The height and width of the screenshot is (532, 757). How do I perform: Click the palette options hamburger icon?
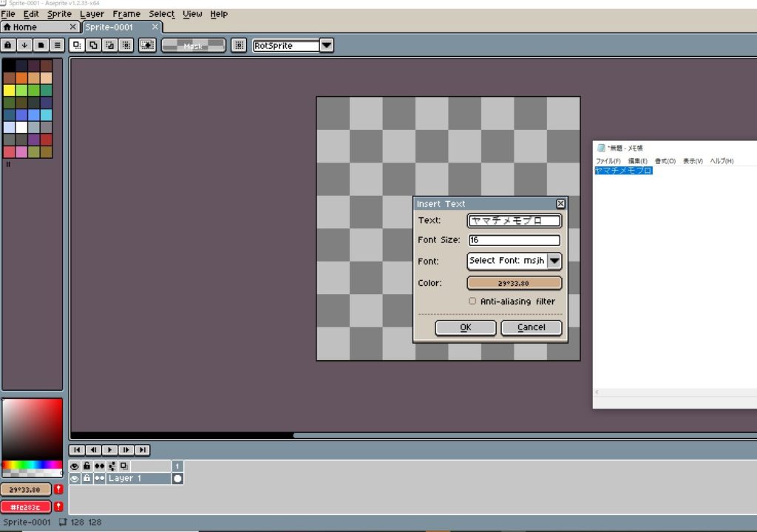57,45
